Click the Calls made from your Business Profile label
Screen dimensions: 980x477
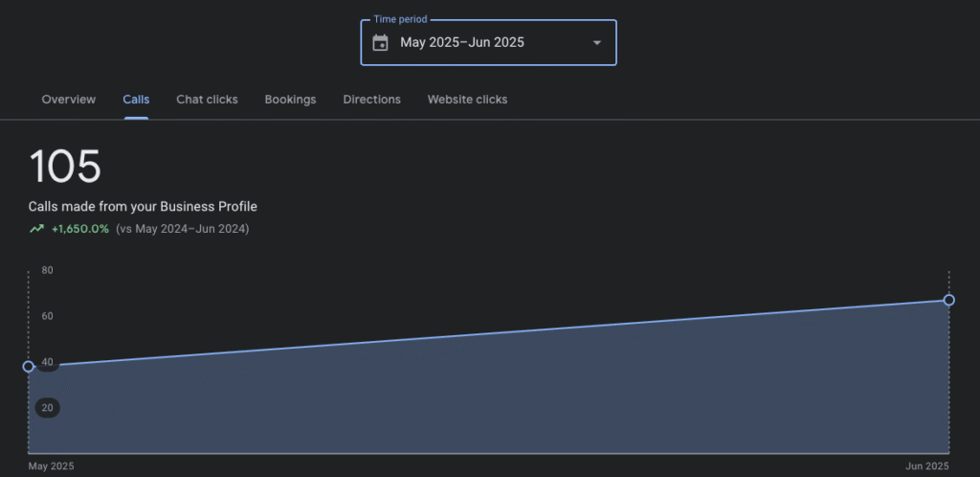144,206
